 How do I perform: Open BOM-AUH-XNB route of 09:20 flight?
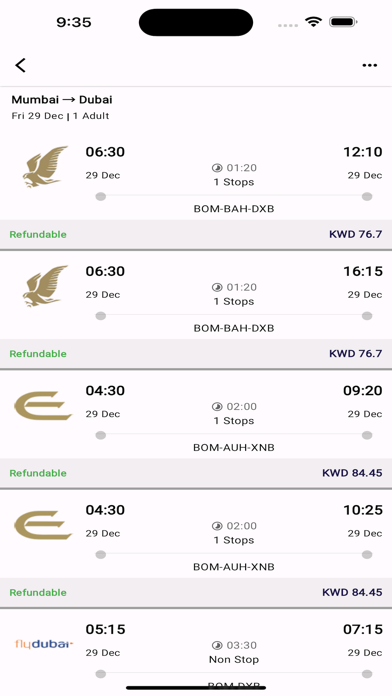point(234,447)
